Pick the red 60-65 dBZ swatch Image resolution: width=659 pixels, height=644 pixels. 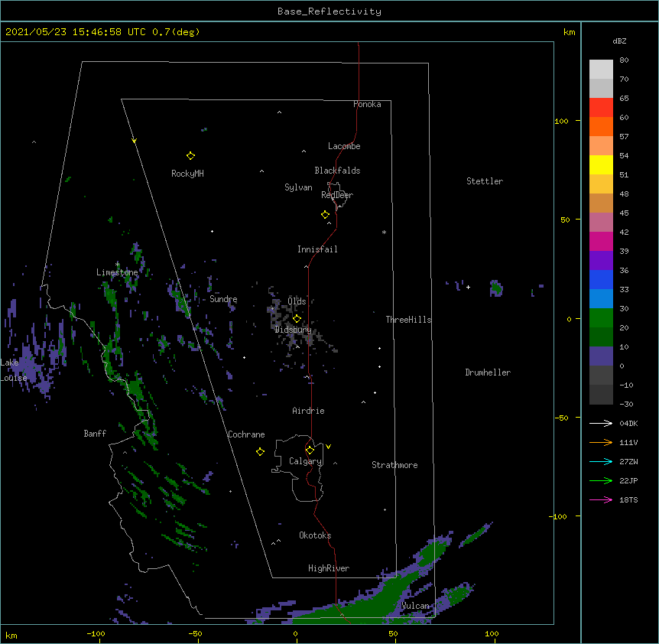tap(601, 108)
